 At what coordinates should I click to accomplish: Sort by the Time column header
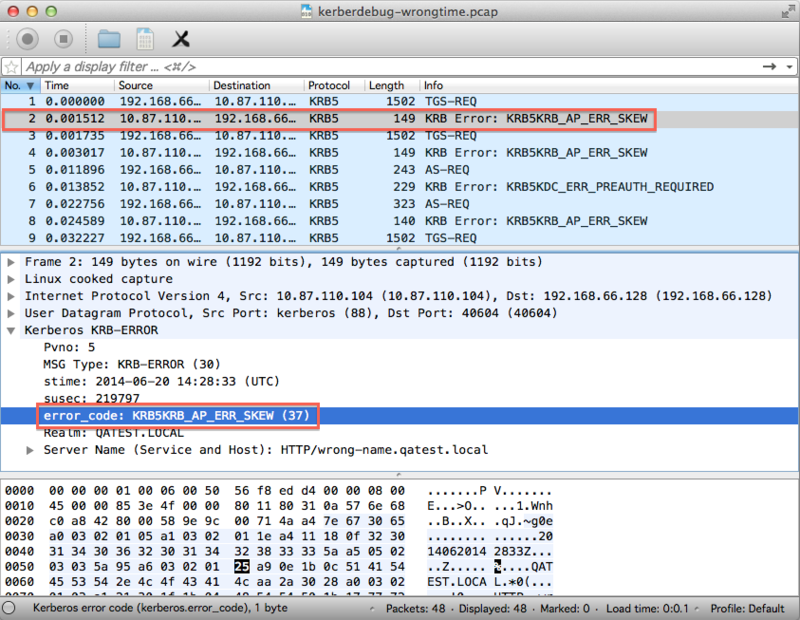coord(77,85)
